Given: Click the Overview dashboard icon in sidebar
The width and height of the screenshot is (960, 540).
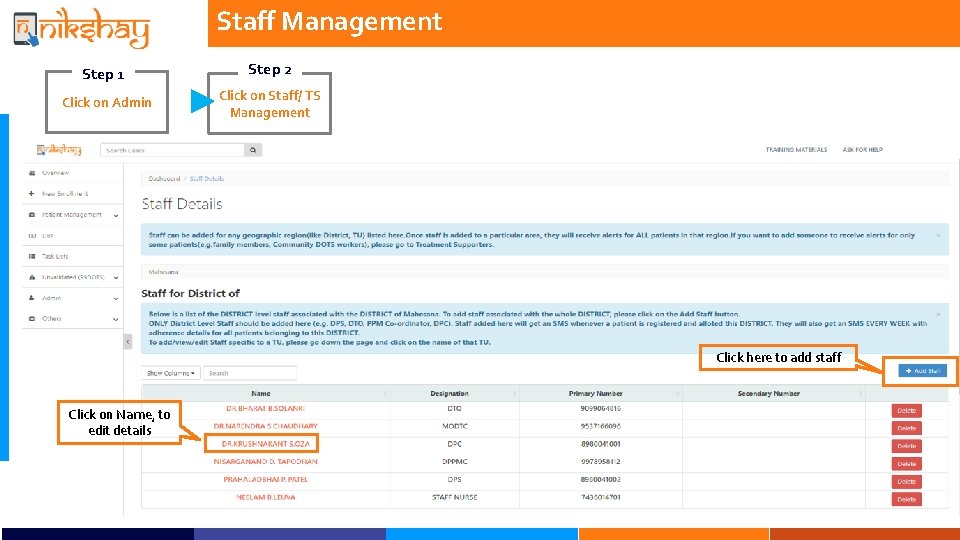Looking at the screenshot, I should (32, 173).
